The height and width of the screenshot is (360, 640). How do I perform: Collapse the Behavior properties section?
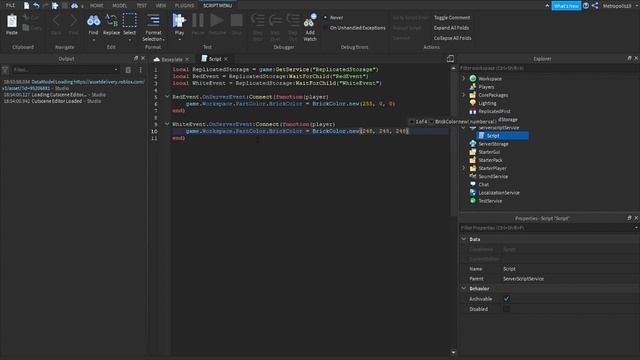(x=464, y=289)
